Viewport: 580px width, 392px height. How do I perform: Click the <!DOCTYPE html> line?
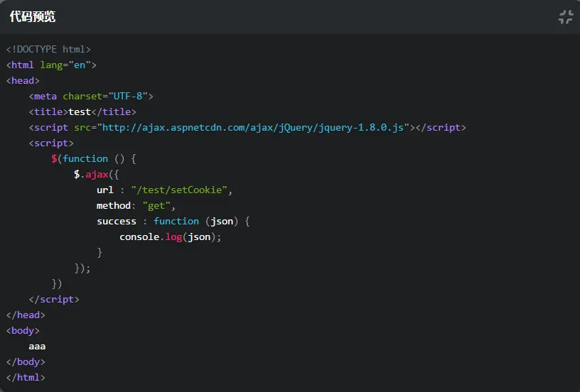(x=48, y=49)
